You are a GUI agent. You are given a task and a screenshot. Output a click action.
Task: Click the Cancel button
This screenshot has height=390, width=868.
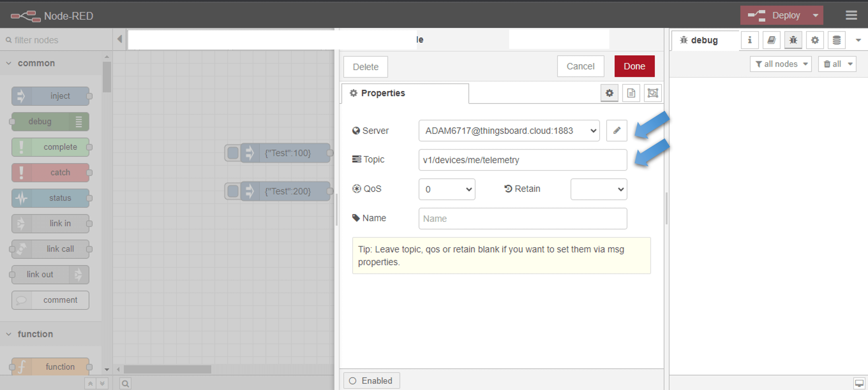(580, 66)
